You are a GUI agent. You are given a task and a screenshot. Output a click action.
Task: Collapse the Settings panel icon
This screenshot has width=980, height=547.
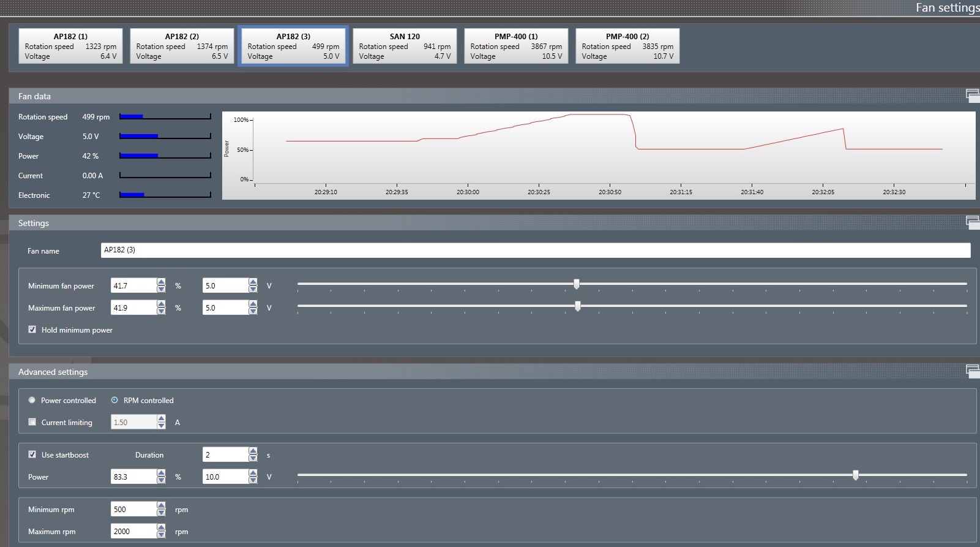[972, 222]
